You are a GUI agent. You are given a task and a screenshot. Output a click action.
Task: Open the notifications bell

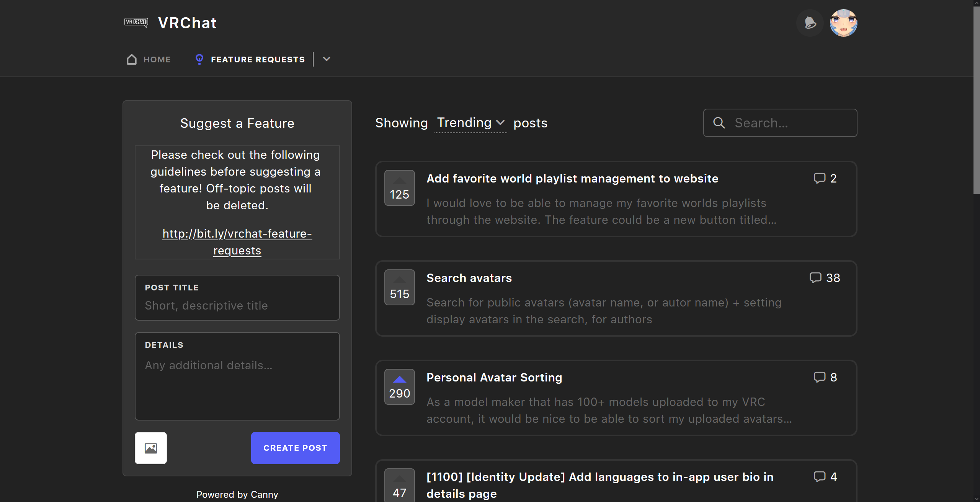click(810, 23)
